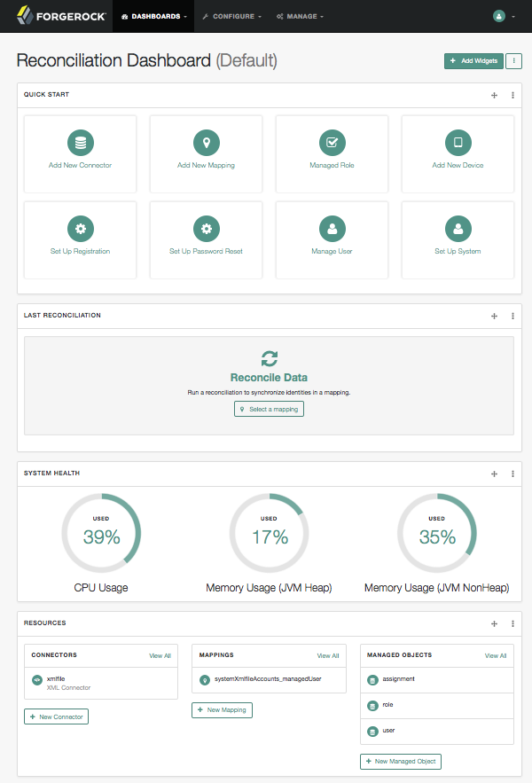Image resolution: width=532 pixels, height=783 pixels.
Task: Click the Add New Connector database icon
Action: pos(81,143)
